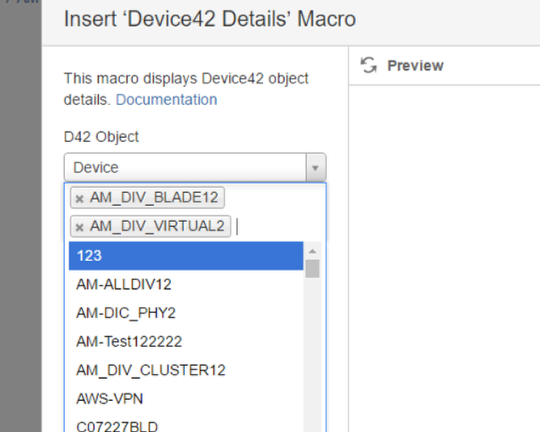Choose AM-ALLDIV12 in the list
The width and height of the screenshot is (540, 432).
coord(186,285)
